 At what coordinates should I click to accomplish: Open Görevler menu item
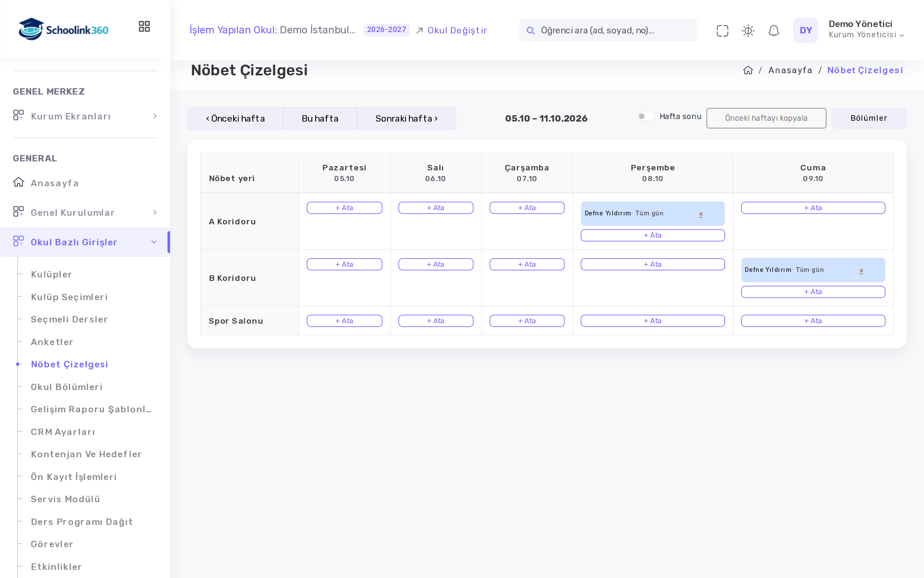52,544
